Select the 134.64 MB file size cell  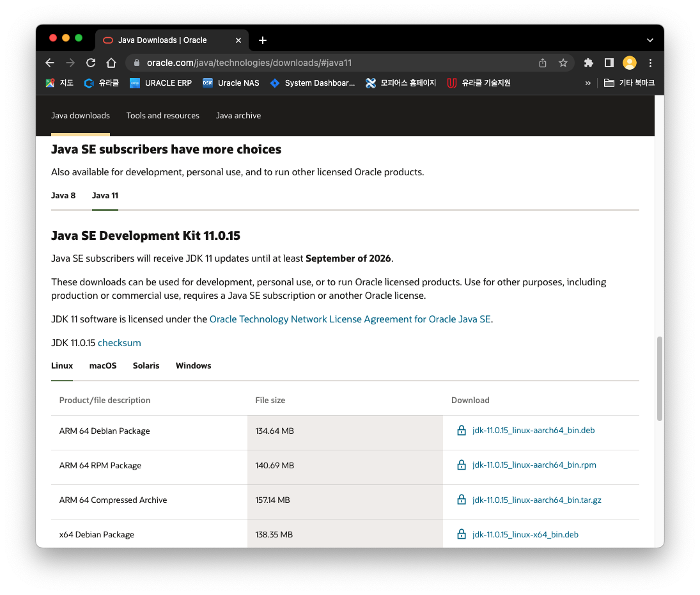click(x=345, y=433)
